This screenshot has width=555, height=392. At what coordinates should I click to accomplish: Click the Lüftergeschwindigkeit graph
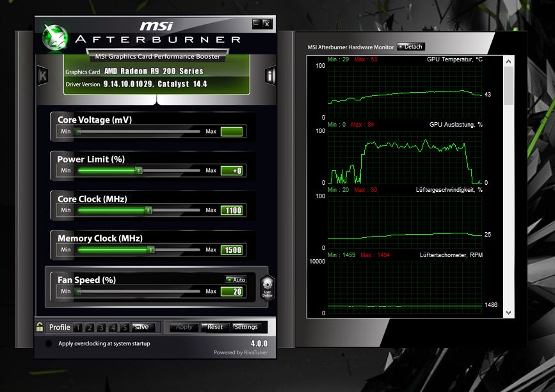[405, 222]
